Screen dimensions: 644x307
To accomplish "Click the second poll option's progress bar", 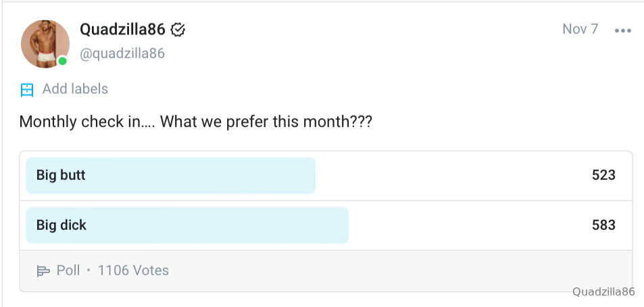I will 187,225.
